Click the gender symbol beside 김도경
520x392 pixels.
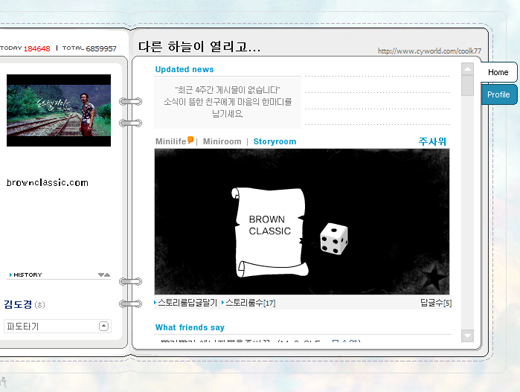click(x=40, y=305)
